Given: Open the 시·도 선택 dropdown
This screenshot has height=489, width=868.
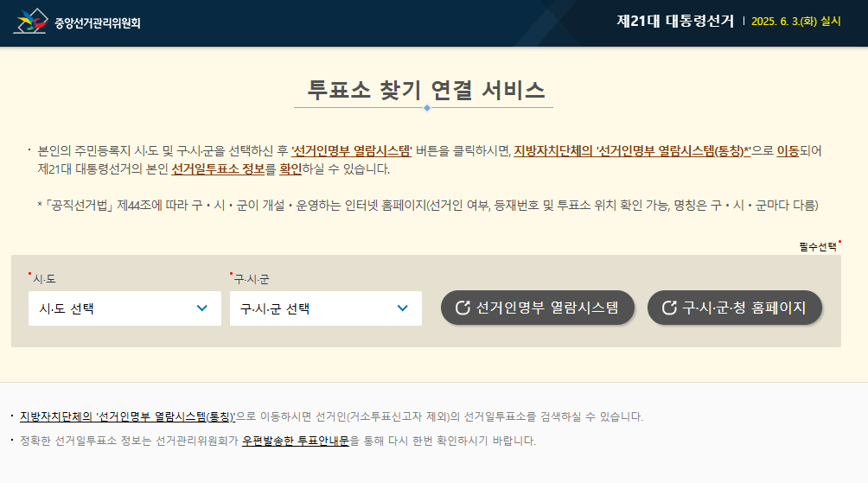Looking at the screenshot, I should [x=124, y=308].
